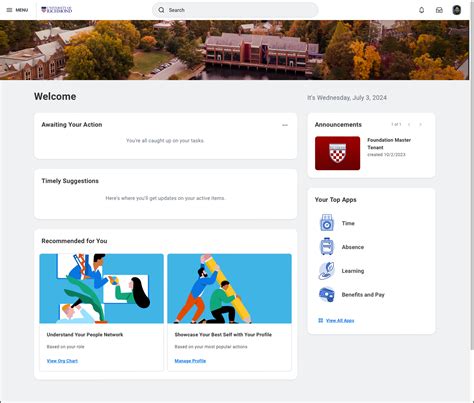
Task: Click the Your Top Apps heading
Action: tap(336, 200)
